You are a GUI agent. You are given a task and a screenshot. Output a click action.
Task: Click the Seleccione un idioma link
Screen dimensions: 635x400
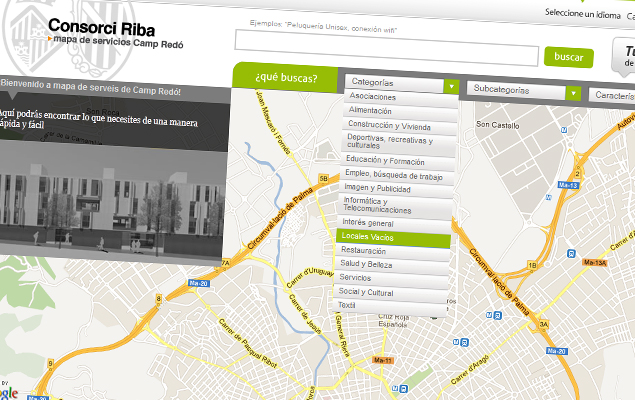click(x=582, y=14)
